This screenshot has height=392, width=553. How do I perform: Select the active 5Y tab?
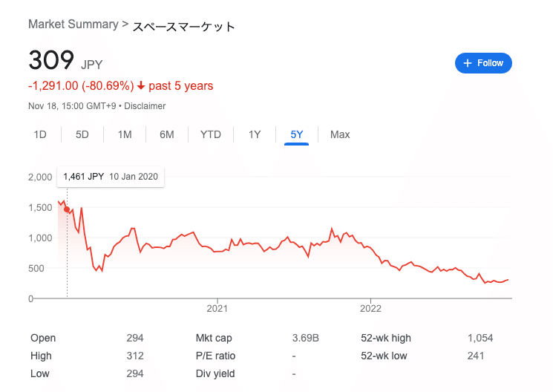[x=297, y=134]
